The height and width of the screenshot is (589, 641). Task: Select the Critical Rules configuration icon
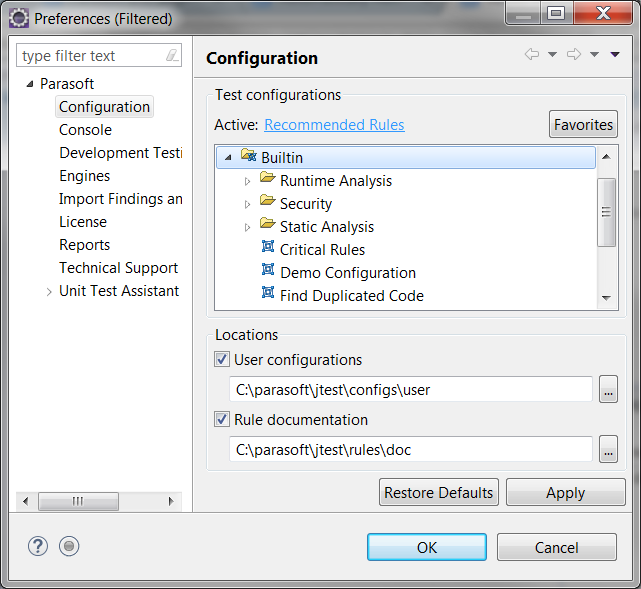point(268,246)
